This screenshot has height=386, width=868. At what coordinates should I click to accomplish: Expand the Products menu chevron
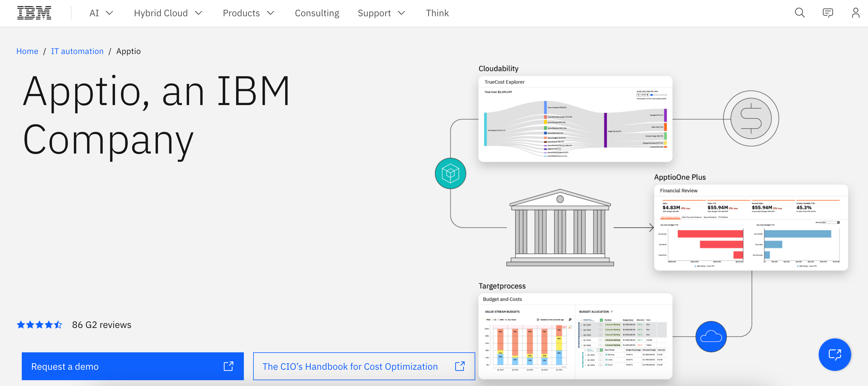271,13
